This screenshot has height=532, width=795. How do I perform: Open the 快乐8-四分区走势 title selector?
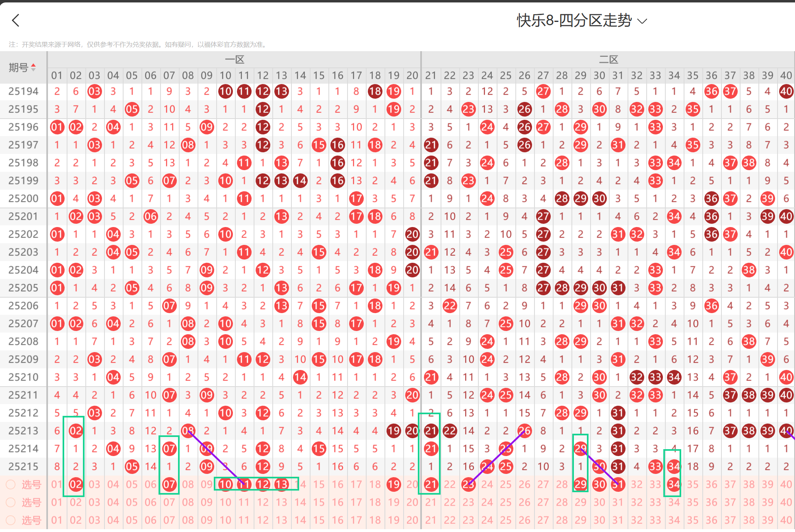pos(574,20)
